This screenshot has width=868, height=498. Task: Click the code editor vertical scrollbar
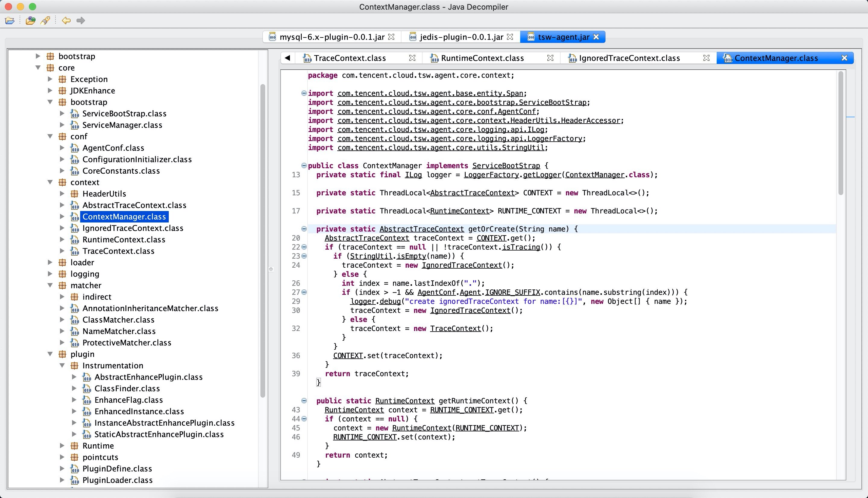point(841,133)
